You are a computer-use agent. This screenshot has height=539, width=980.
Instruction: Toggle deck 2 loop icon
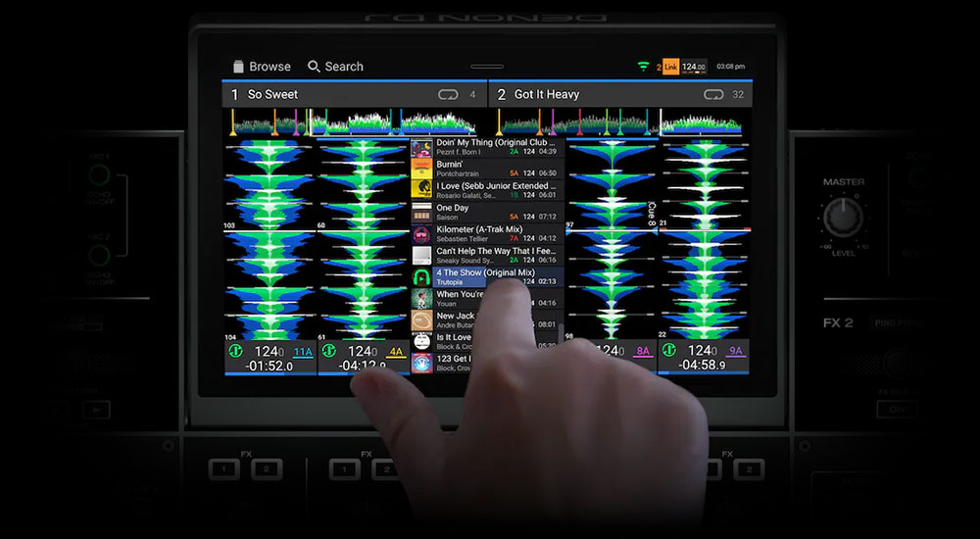(x=713, y=95)
